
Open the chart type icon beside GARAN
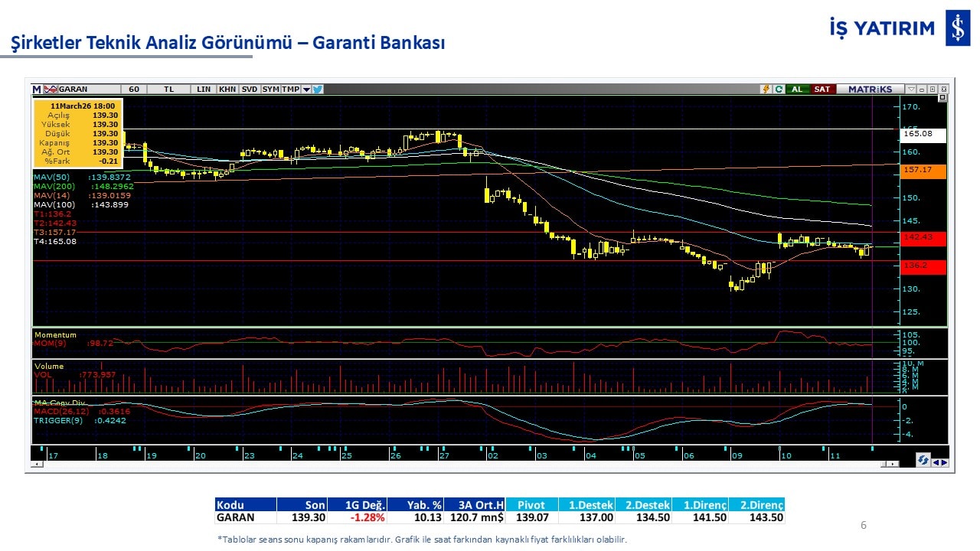coord(51,90)
